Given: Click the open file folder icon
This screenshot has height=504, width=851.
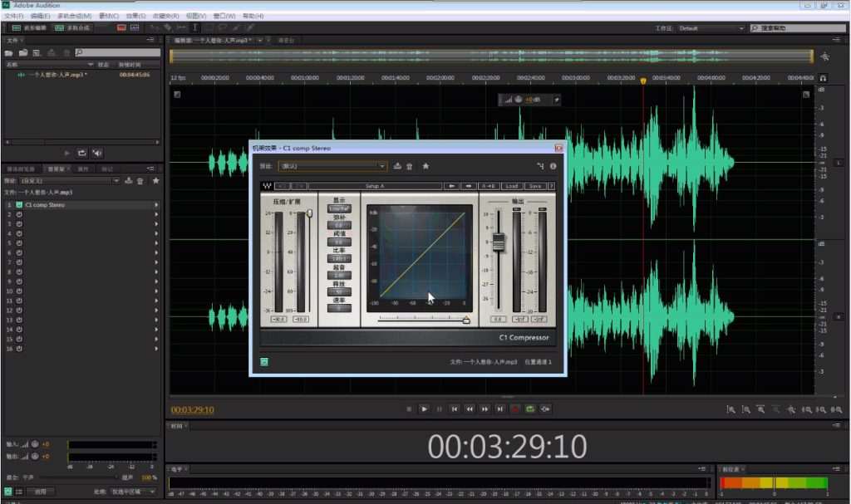Looking at the screenshot, I should tap(8, 52).
